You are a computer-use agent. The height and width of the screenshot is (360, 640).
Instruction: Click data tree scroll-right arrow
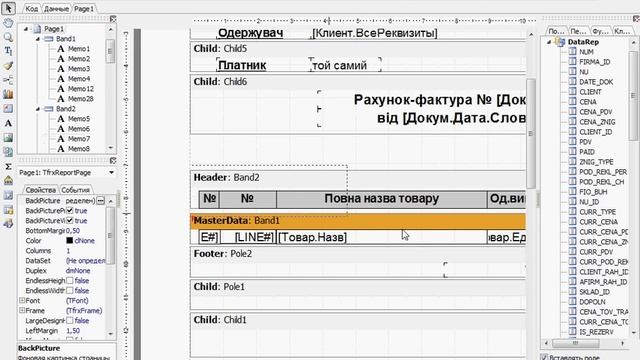tap(622, 343)
